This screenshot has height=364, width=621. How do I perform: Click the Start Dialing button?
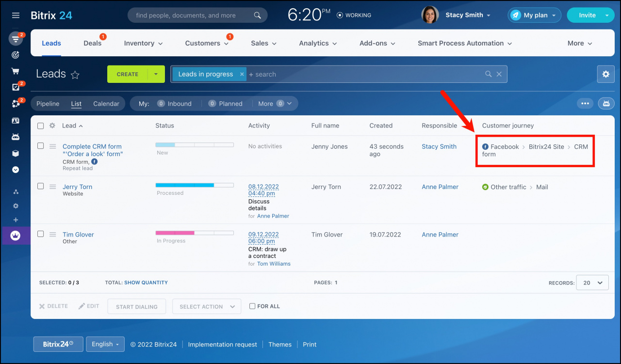(x=137, y=306)
